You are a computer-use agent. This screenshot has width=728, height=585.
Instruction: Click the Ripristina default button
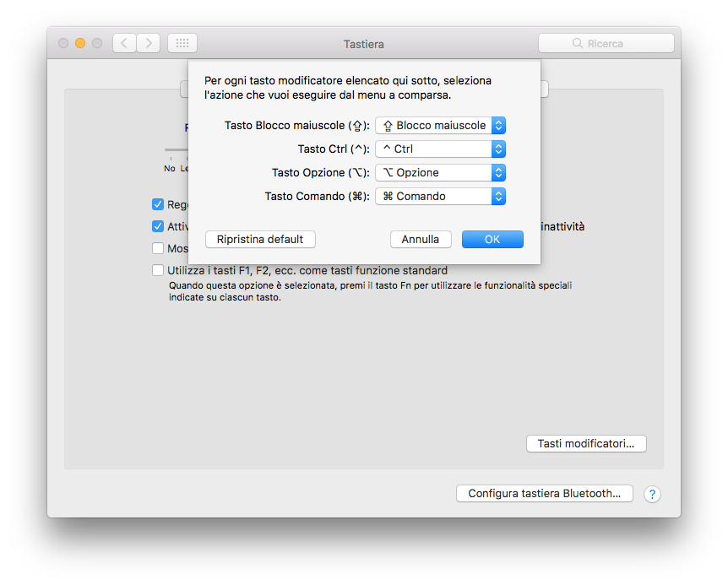[260, 239]
